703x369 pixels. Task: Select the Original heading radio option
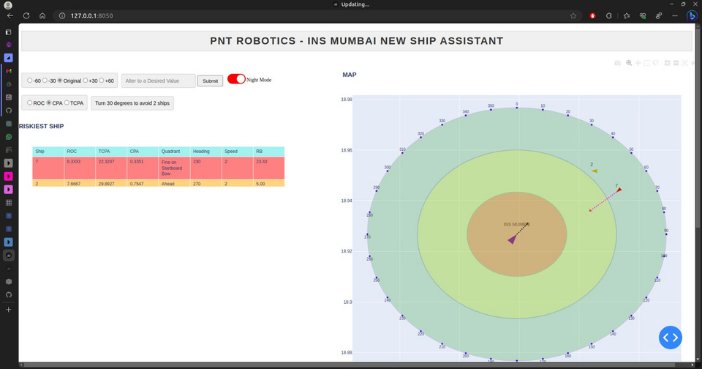click(60, 81)
